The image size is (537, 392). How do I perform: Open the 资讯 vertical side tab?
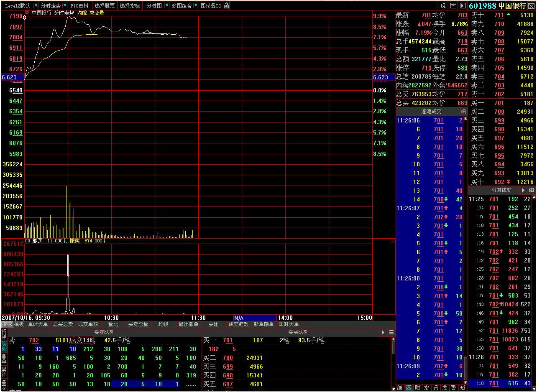click(x=4, y=333)
